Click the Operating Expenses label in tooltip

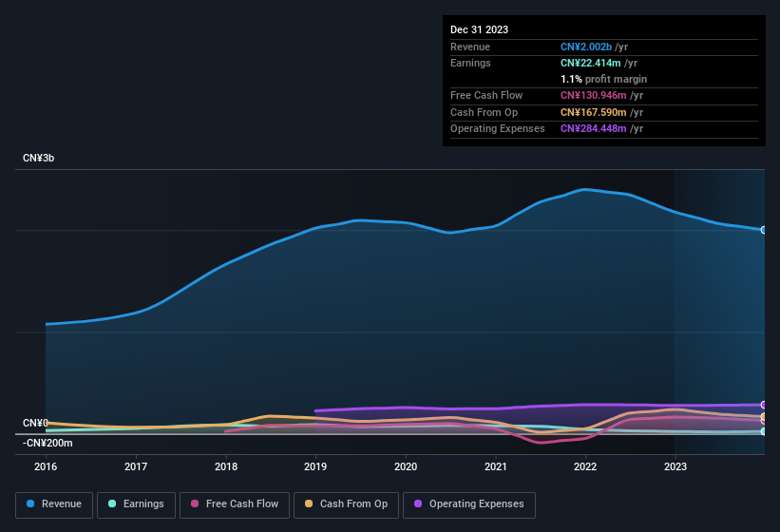(498, 129)
